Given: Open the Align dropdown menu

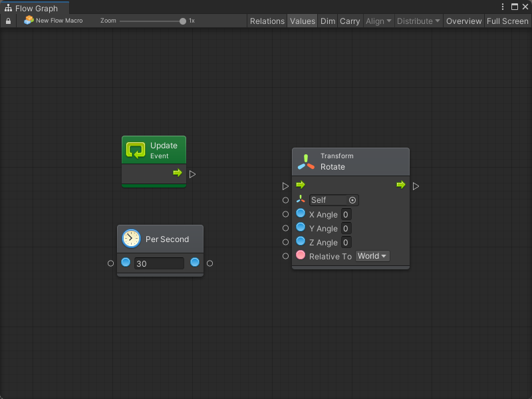Looking at the screenshot, I should 378,21.
